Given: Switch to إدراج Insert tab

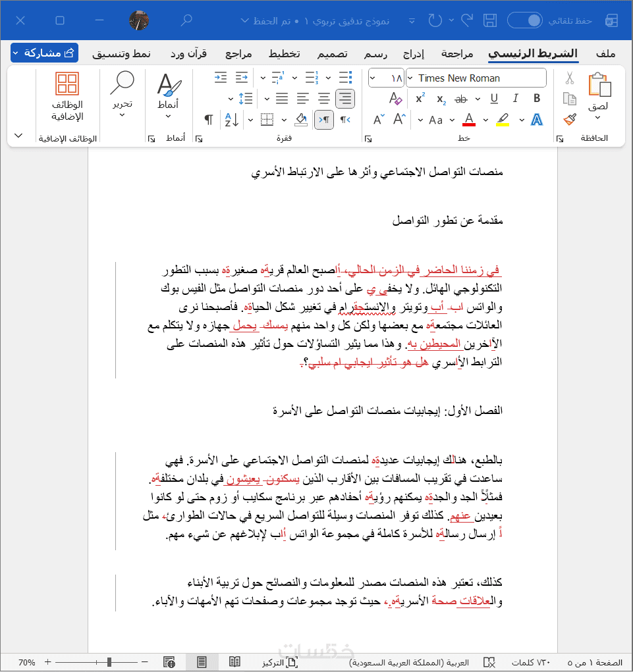Looking at the screenshot, I should pos(414,53).
